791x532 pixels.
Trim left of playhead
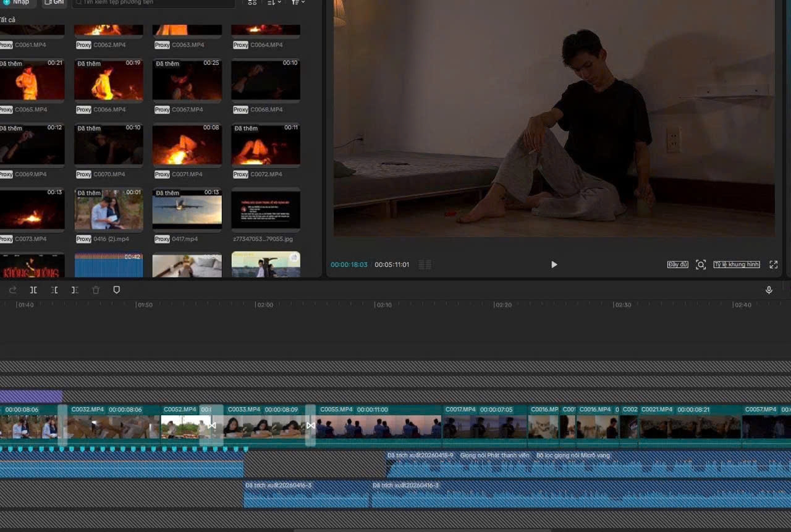pyautogui.click(x=54, y=290)
